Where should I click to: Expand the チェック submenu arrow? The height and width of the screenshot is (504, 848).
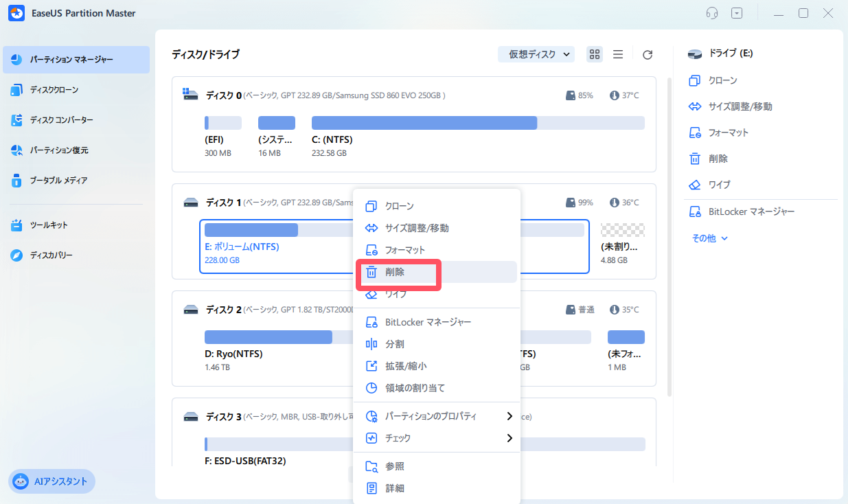coord(509,438)
